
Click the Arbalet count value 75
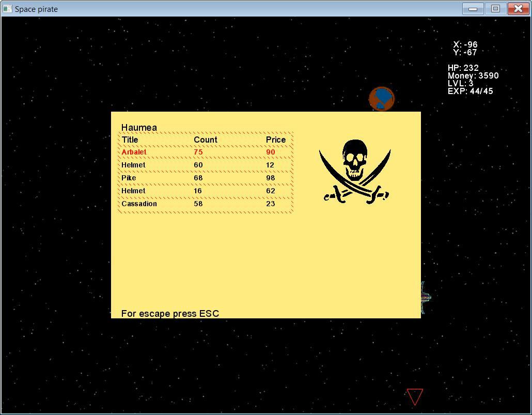(198, 152)
